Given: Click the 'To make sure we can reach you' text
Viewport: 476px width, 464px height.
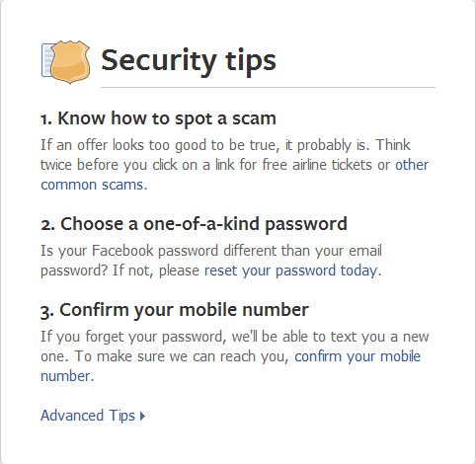Looking at the screenshot, I should point(182,356).
